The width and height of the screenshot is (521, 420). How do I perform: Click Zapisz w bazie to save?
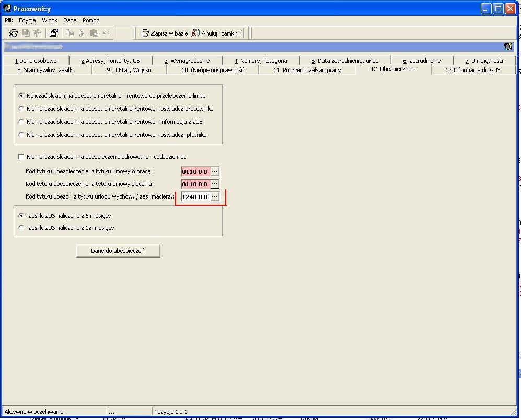pos(165,33)
